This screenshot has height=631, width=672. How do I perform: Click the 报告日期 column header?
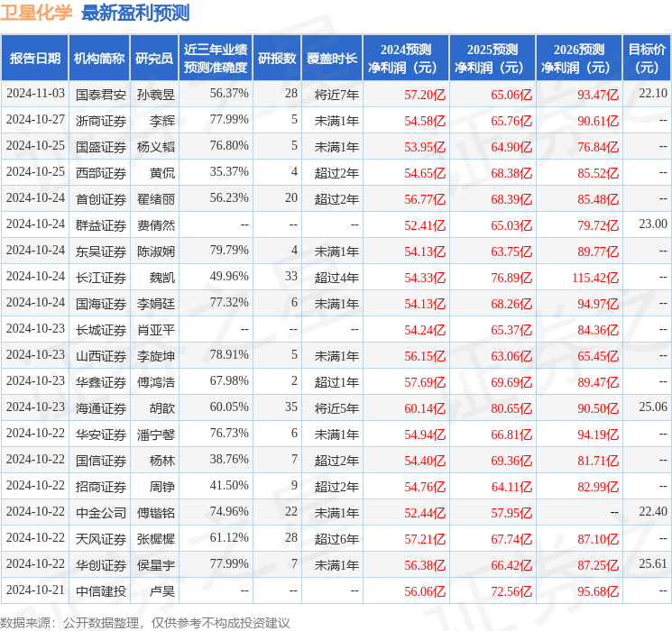point(34,59)
